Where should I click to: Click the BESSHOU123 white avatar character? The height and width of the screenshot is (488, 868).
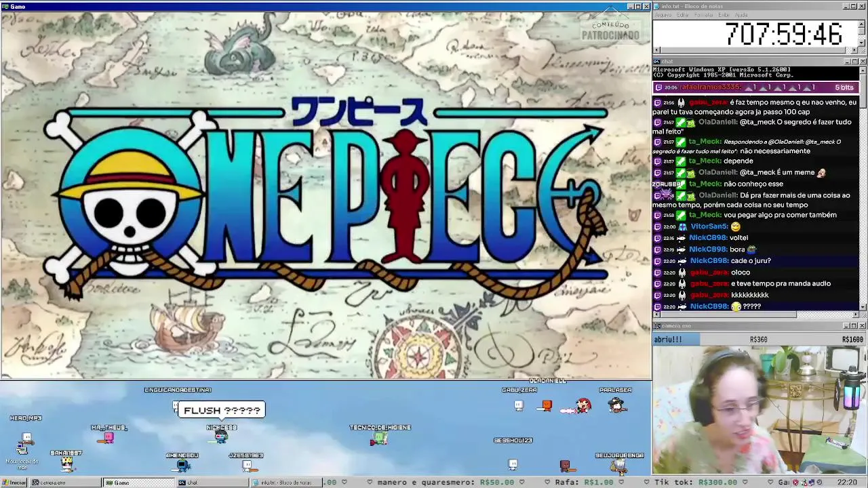pos(513,464)
